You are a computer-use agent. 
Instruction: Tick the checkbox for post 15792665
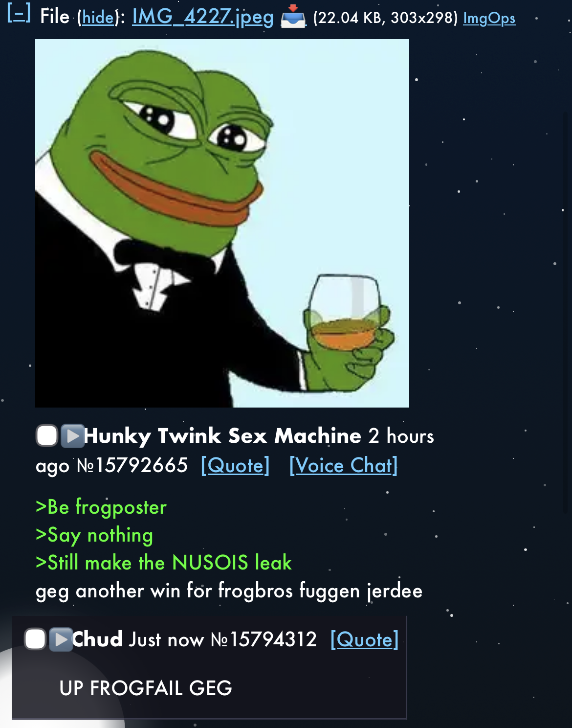tap(47, 435)
